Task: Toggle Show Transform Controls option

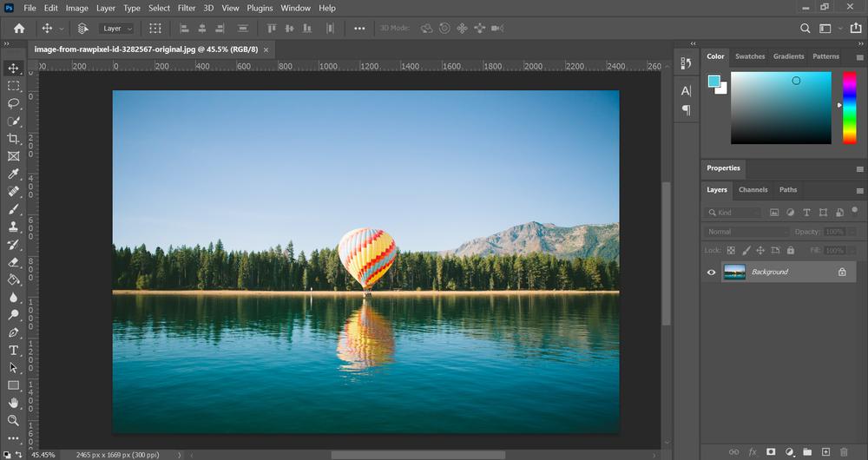Action: pyautogui.click(x=155, y=29)
